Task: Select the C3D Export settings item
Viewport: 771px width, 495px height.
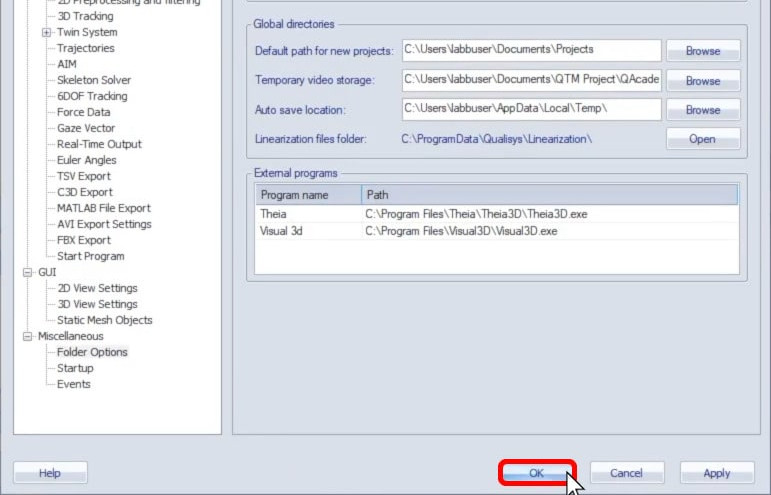Action: pyautogui.click(x=85, y=192)
